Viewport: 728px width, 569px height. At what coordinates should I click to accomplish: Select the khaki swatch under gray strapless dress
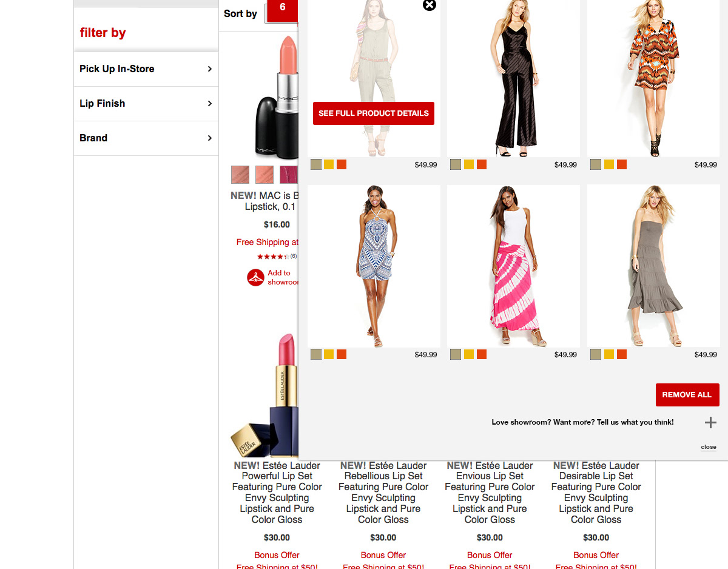coord(596,354)
